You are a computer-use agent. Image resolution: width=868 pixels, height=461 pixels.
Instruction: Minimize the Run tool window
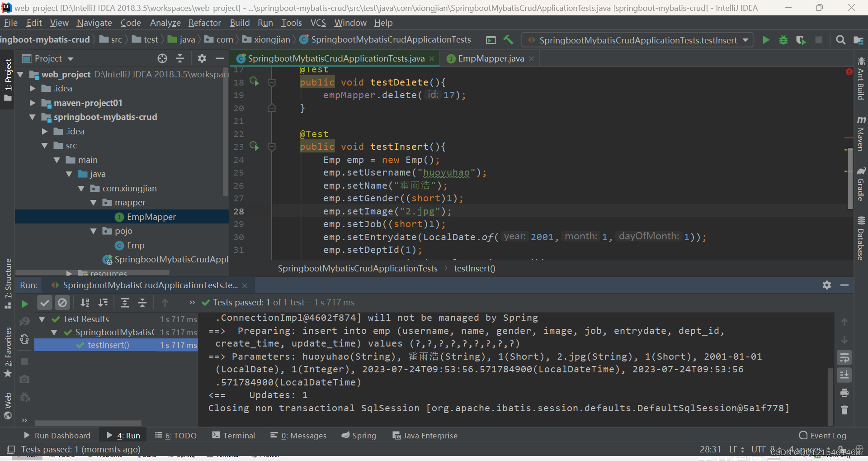pyautogui.click(x=844, y=285)
